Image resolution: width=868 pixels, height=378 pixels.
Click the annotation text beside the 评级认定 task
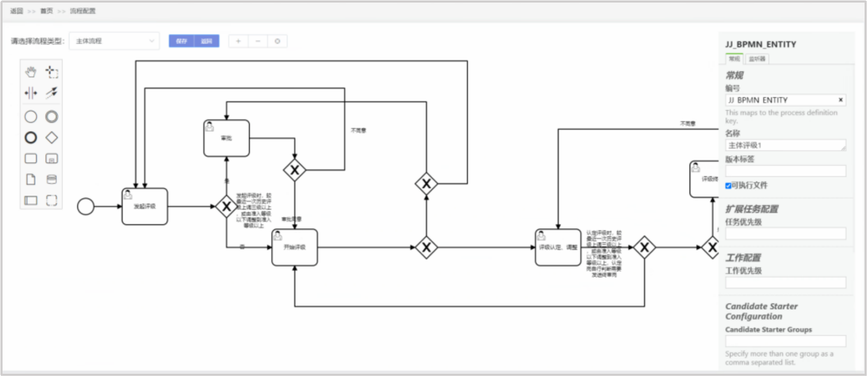(604, 254)
